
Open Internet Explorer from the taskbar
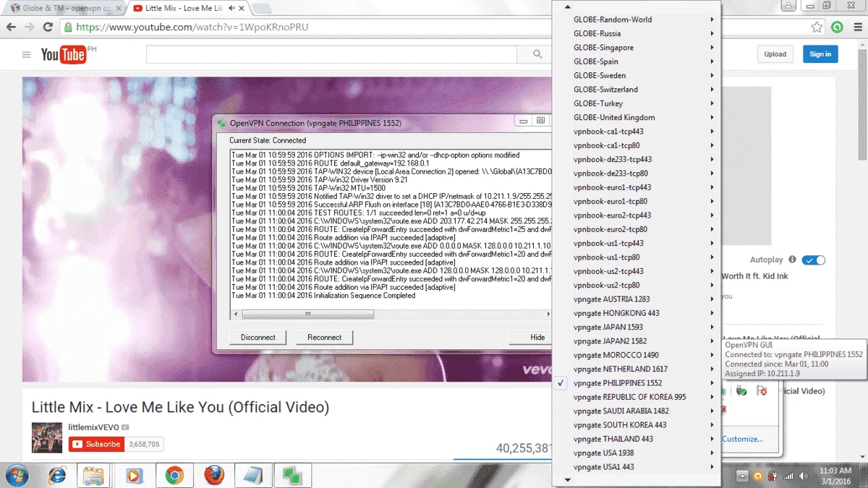(57, 475)
